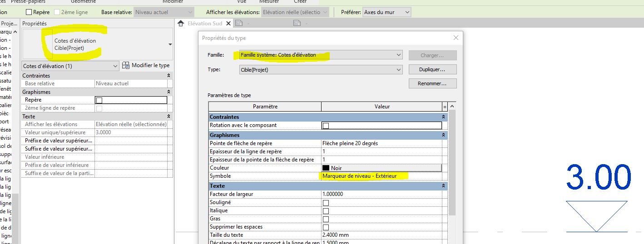644x244 pixels.
Task: Click the Noir color swatch in Couleur
Action: point(326,168)
